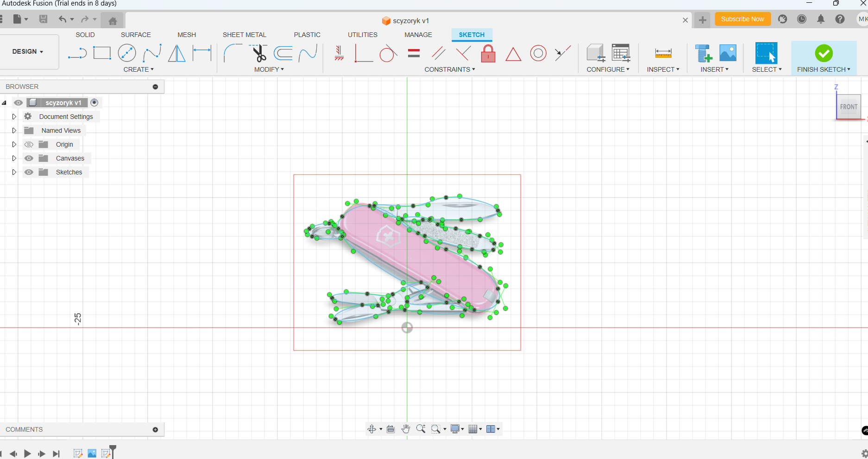Viewport: 868px width, 459px height.
Task: Switch to the SOLID tab
Action: (x=85, y=35)
